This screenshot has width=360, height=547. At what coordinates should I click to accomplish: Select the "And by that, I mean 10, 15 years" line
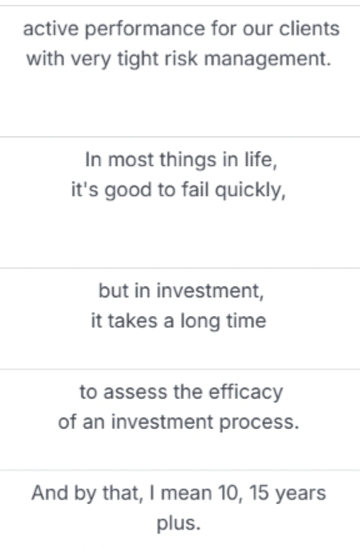(x=179, y=493)
